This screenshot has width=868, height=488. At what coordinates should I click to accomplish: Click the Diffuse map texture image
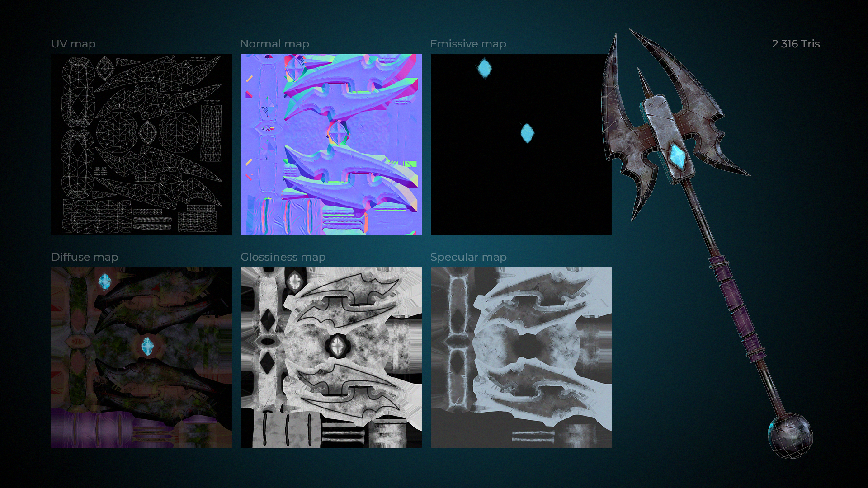141,358
